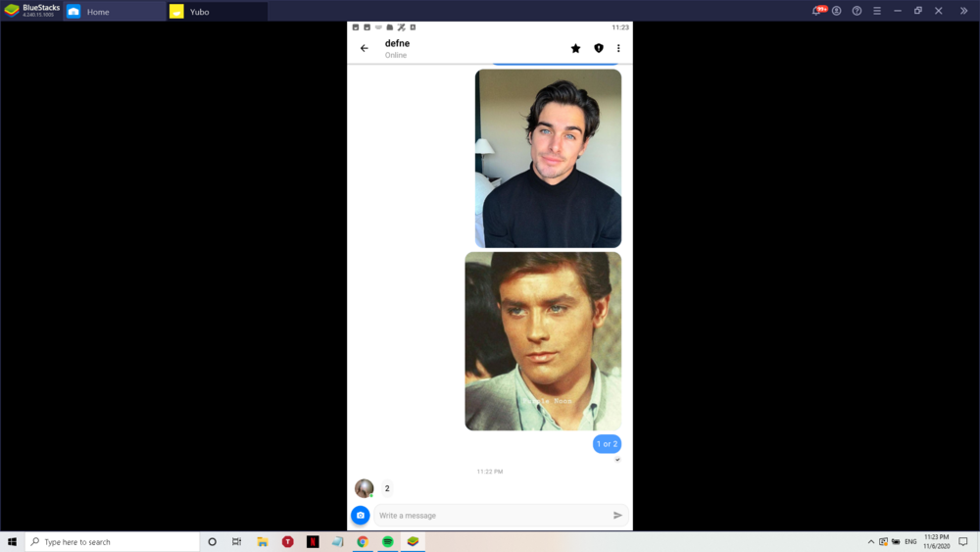Open Spotify from taskbar
This screenshot has width=980, height=552.
[x=387, y=542]
